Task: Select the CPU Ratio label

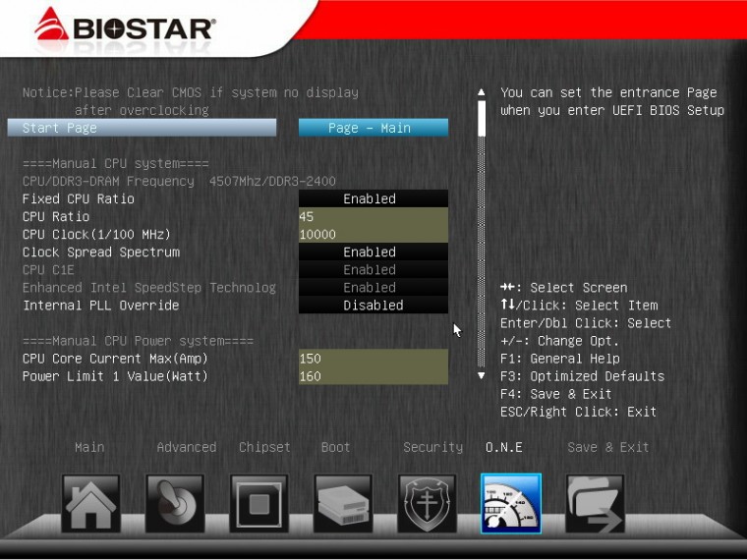Action: point(56,216)
